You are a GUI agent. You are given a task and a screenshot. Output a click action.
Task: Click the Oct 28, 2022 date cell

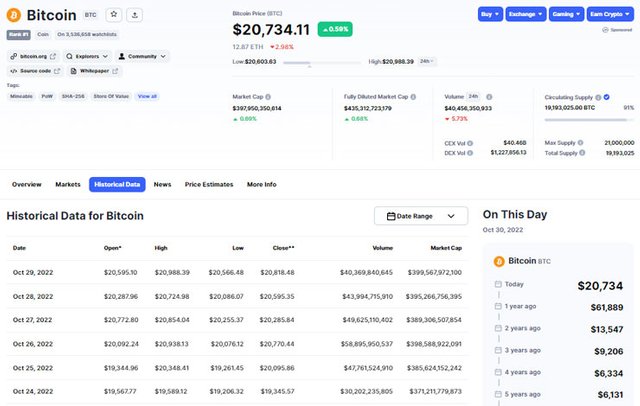coord(33,297)
